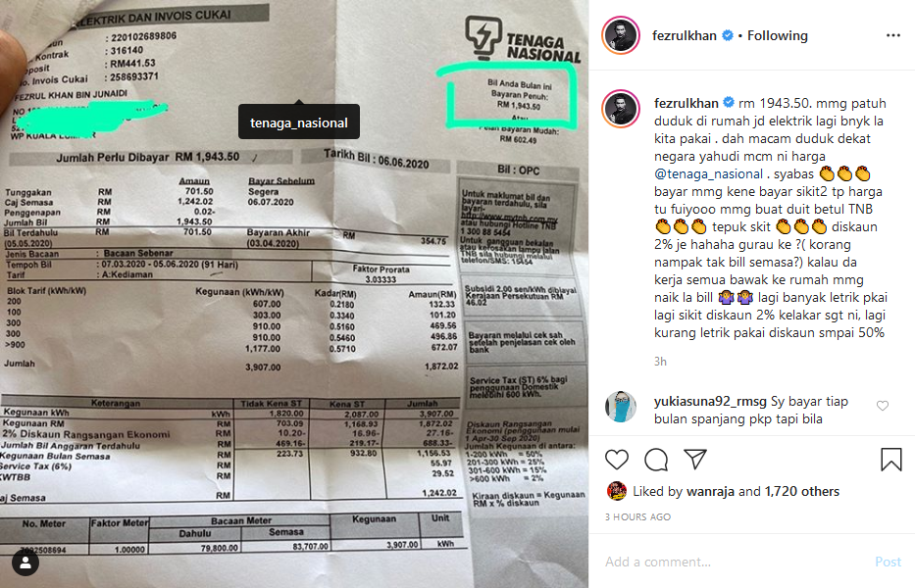Viewport: 915px width, 588px height.
Task: Click the 3 HOURS AGO timestamp
Action: tap(637, 516)
